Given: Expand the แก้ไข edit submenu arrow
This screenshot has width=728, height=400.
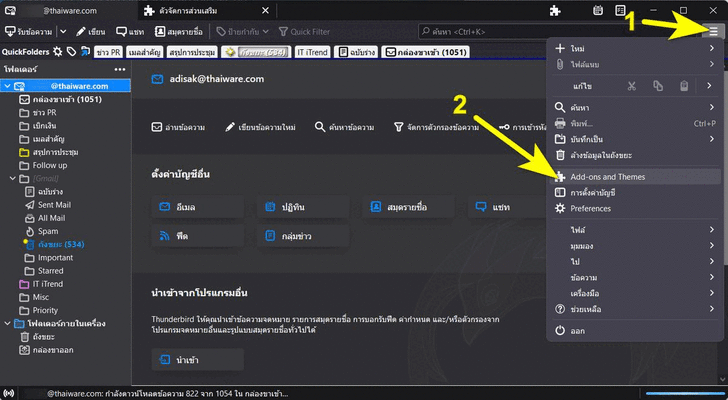Looking at the screenshot, I should click(x=709, y=86).
